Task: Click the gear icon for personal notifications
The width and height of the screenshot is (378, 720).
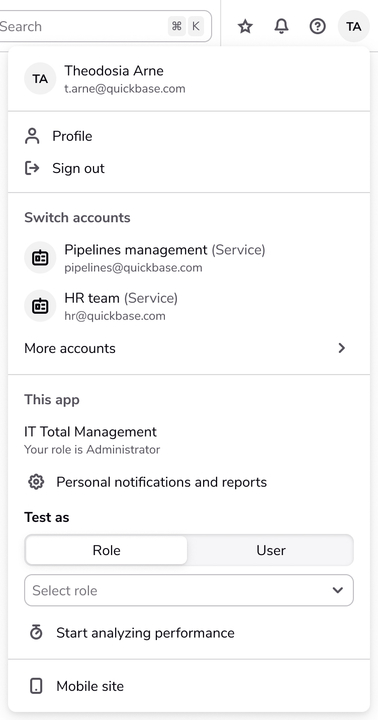Action: click(36, 482)
